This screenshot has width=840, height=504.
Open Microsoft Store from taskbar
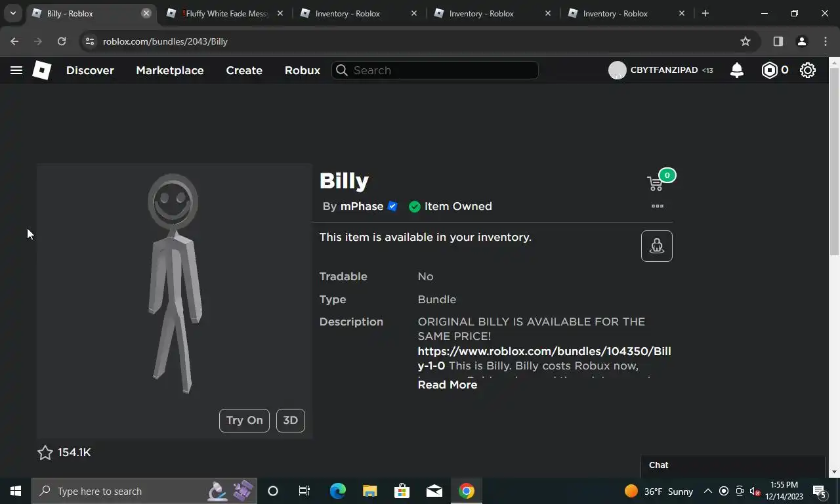click(x=402, y=491)
